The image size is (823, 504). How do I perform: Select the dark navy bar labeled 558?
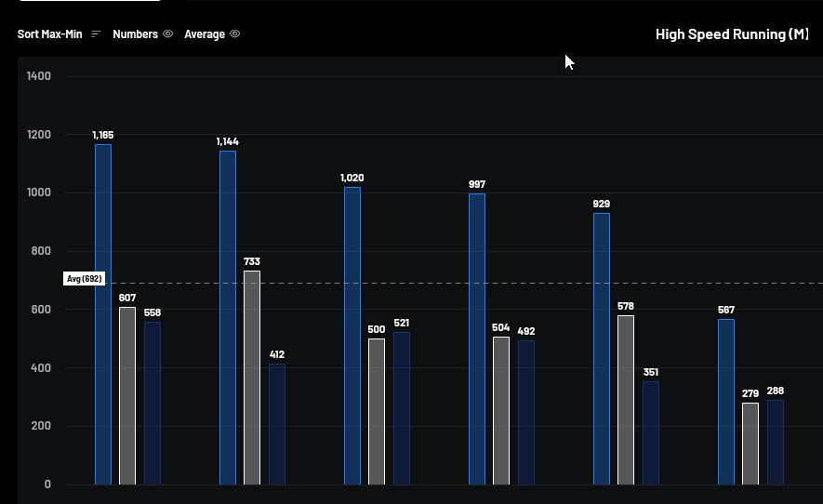pos(153,404)
